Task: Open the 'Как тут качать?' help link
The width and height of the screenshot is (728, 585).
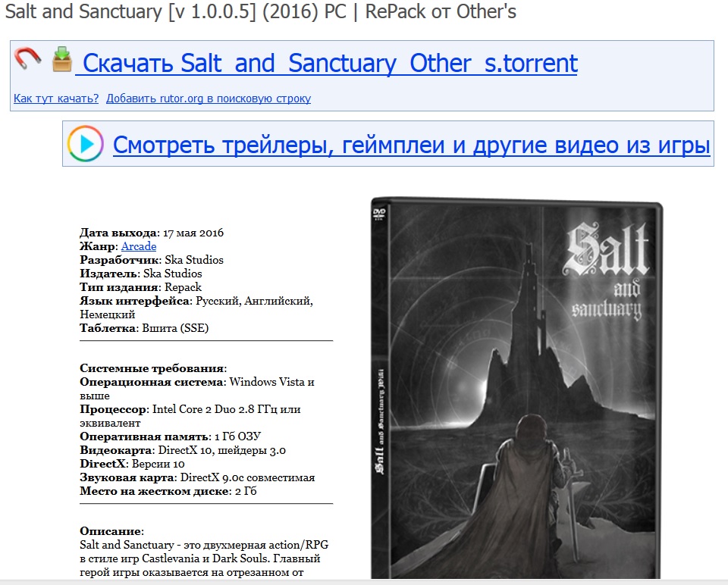Action: pyautogui.click(x=56, y=99)
